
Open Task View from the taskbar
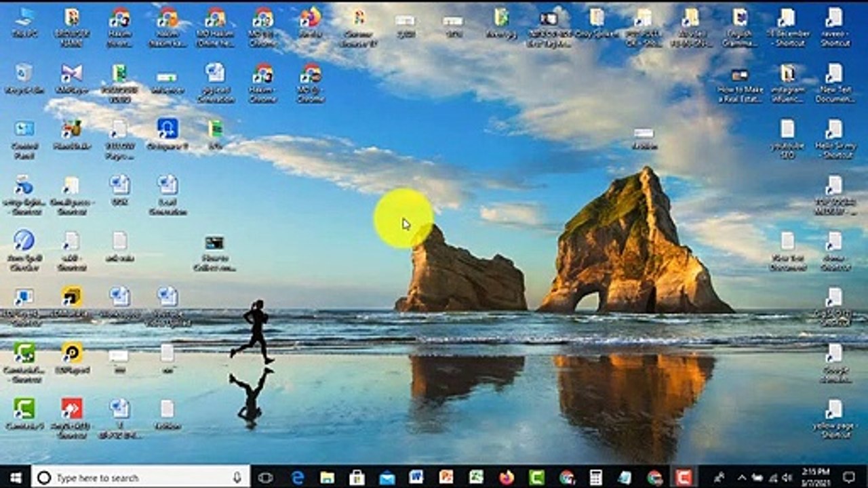[x=266, y=477]
